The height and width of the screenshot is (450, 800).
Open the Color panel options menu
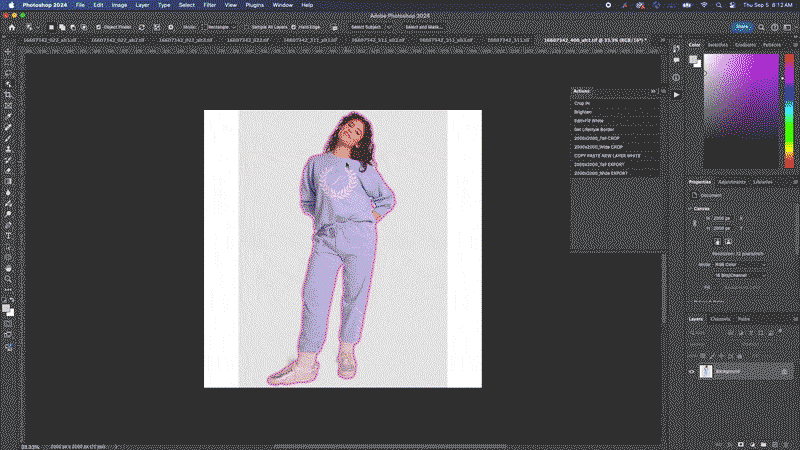coord(795,45)
